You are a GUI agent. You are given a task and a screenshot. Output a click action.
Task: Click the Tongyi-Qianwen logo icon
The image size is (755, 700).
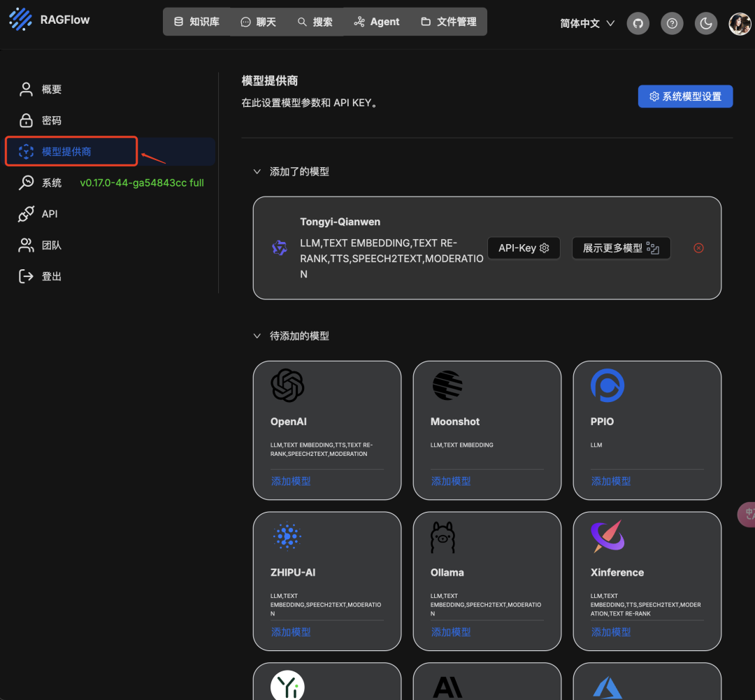(x=279, y=248)
